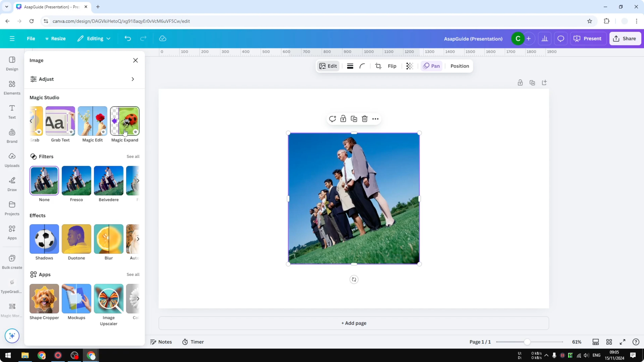Duplicate the image using the copy icon
Image resolution: width=644 pixels, height=362 pixels.
(x=354, y=119)
